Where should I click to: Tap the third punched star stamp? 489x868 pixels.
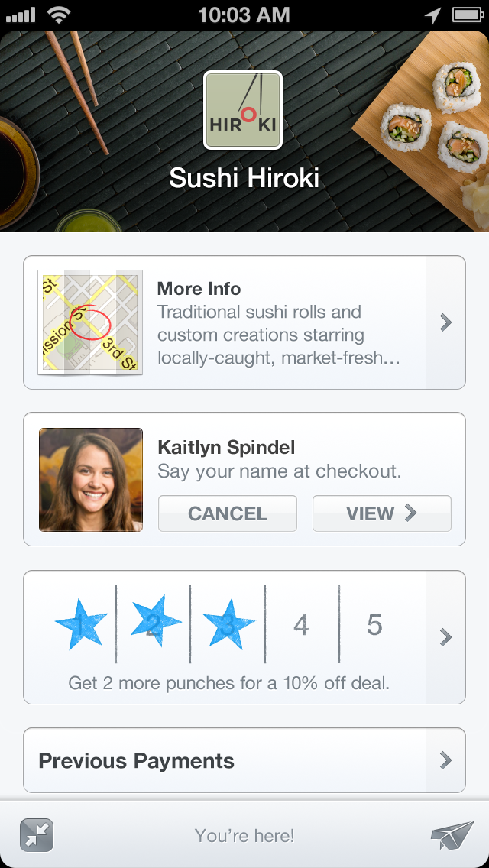228,625
